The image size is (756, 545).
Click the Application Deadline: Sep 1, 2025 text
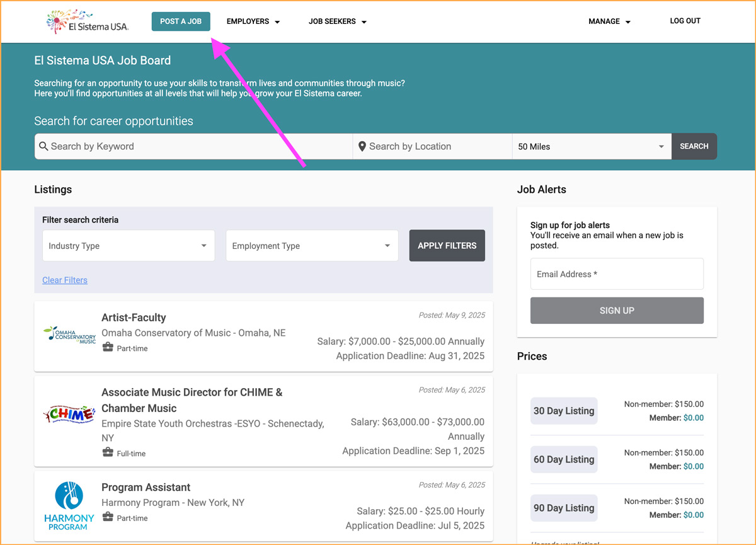(x=413, y=451)
